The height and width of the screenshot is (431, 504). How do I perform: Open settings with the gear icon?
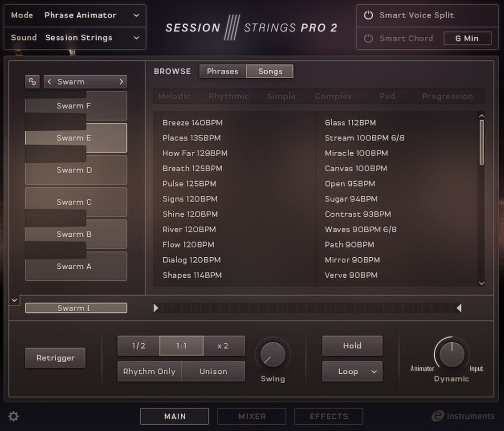tap(14, 416)
